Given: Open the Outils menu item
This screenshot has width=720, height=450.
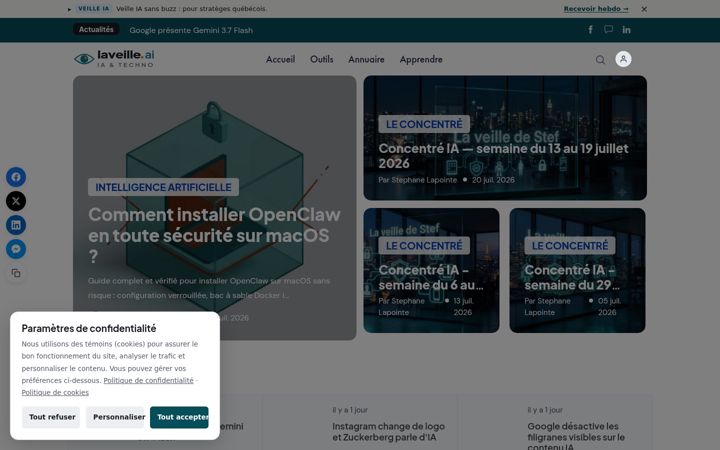Looking at the screenshot, I should [321, 59].
